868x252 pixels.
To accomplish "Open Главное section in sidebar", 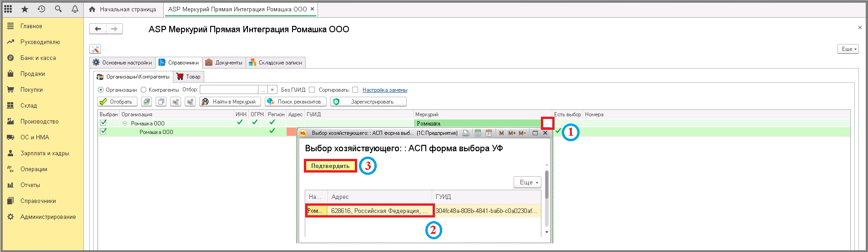I will [31, 26].
